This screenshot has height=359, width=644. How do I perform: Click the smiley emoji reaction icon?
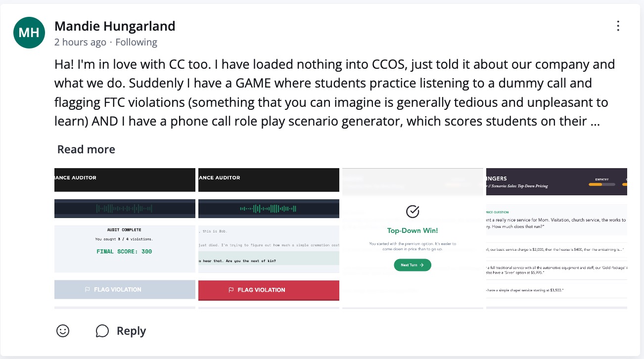[62, 331]
